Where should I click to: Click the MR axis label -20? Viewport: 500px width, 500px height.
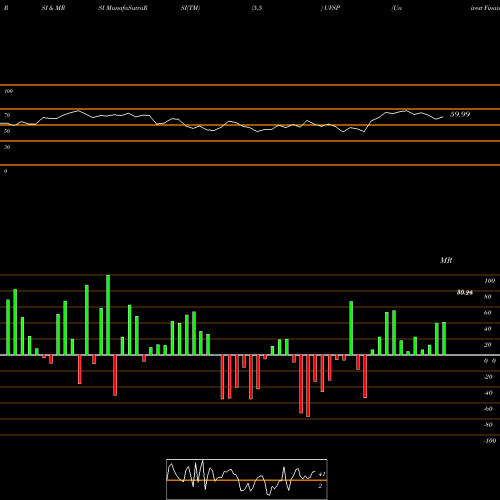tap(488, 377)
